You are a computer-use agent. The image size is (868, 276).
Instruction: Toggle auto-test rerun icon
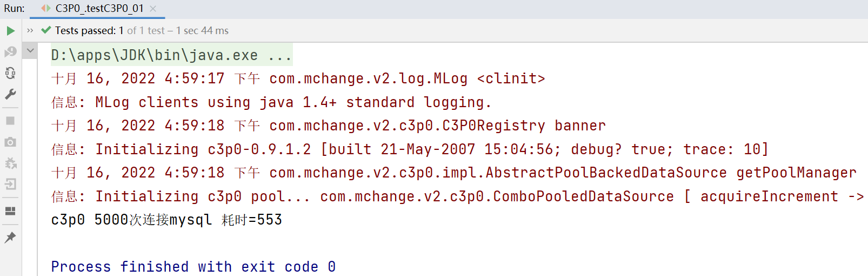10,73
